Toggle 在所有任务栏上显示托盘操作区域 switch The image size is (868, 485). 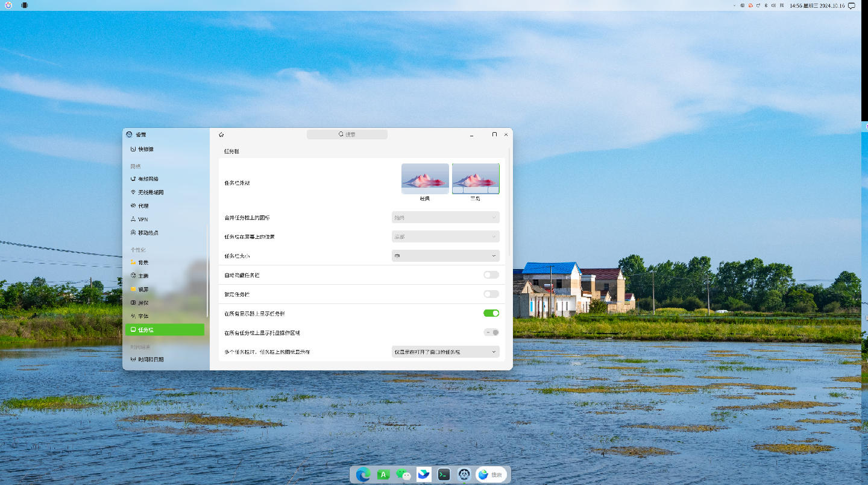click(x=491, y=332)
